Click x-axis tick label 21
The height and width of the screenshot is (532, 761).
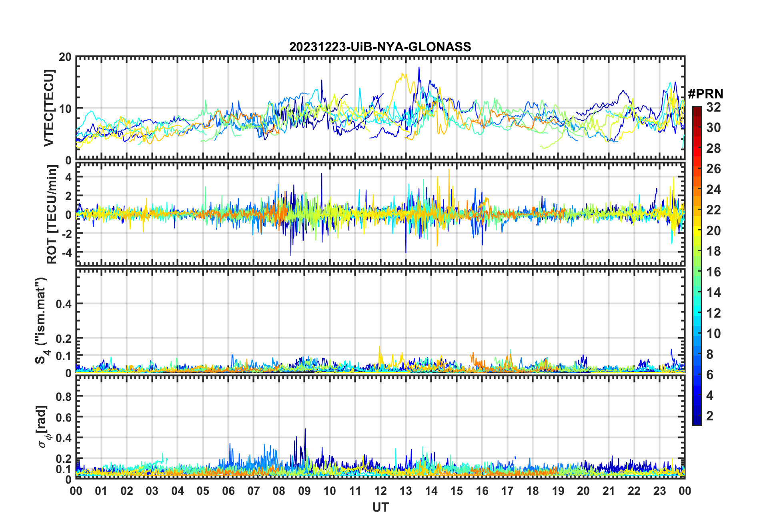[609, 491]
